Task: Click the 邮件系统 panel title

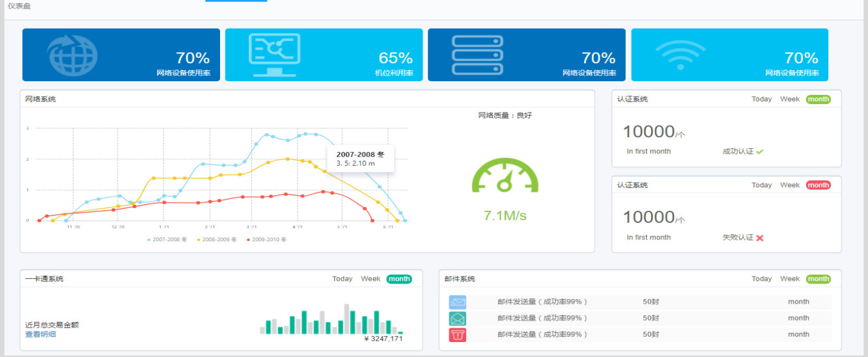Action: (460, 279)
